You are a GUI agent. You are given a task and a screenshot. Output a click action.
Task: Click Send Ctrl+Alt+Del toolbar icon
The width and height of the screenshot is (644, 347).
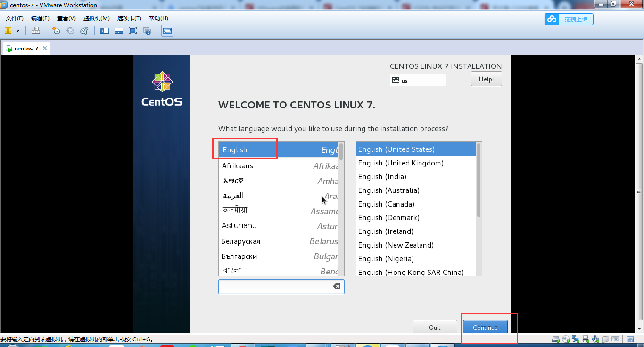pyautogui.click(x=36, y=31)
